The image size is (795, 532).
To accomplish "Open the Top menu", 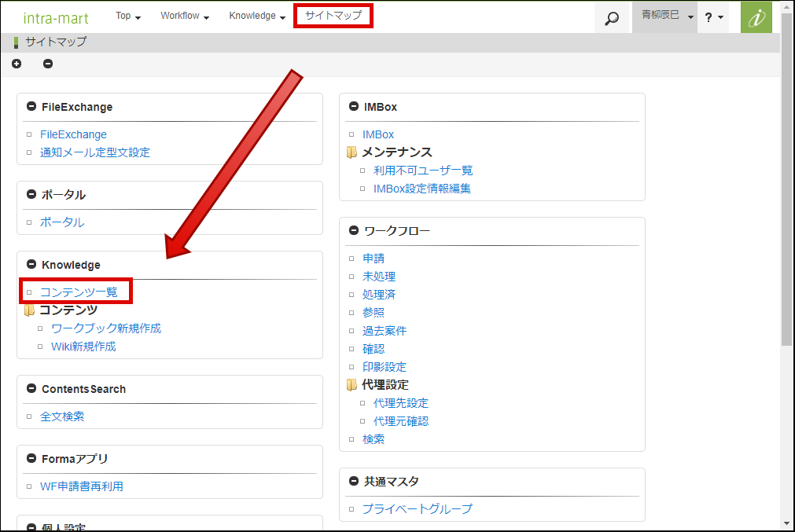I will [x=128, y=16].
